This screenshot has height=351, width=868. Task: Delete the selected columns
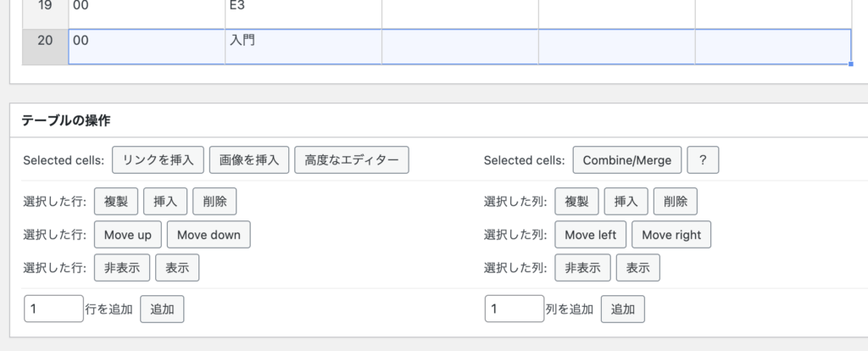(x=676, y=202)
